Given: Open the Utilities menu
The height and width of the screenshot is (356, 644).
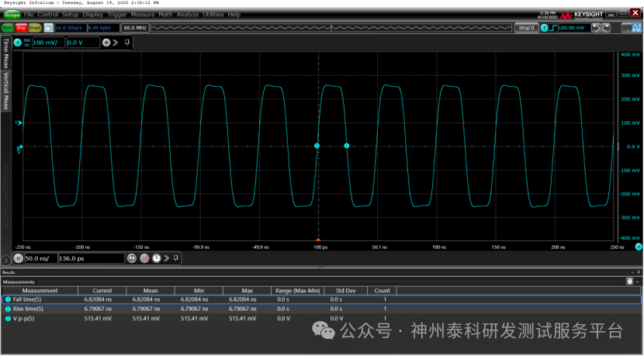Looking at the screenshot, I should coord(213,15).
